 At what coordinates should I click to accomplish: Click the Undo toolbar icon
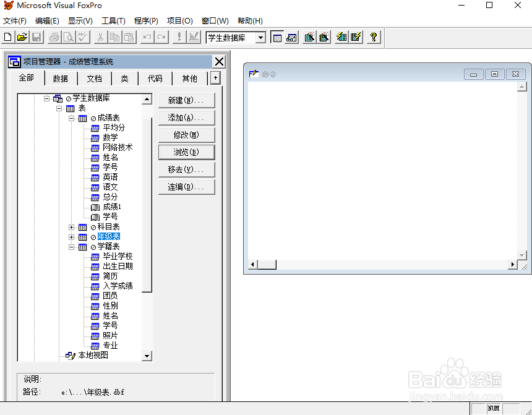tap(147, 37)
